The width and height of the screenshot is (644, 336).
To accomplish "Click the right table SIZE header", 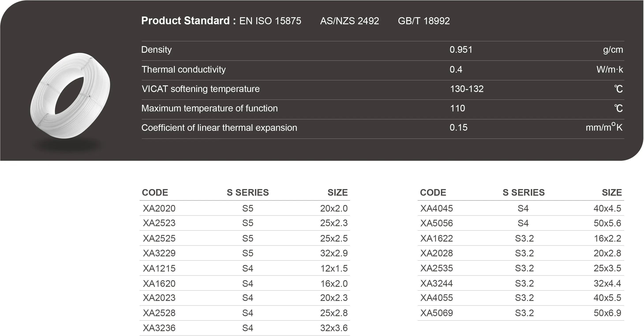I will pos(612,193).
